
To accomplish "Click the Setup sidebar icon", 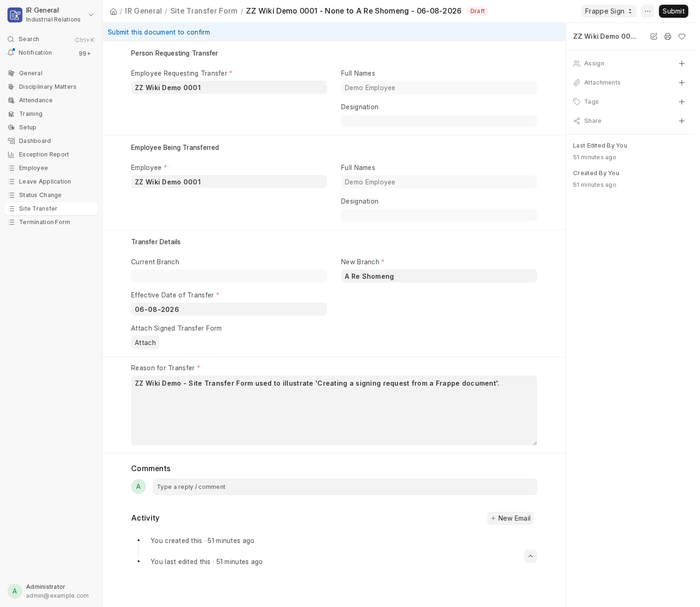I will (x=11, y=127).
